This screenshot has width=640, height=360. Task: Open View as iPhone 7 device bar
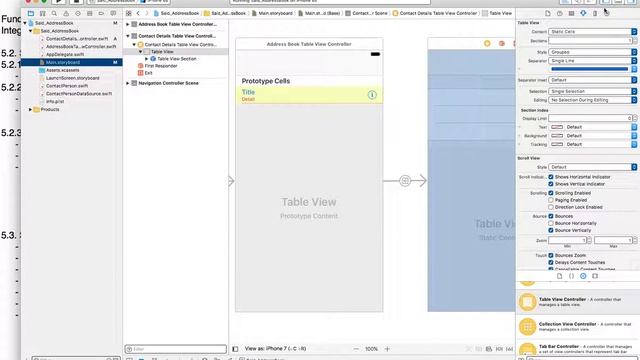(276, 349)
